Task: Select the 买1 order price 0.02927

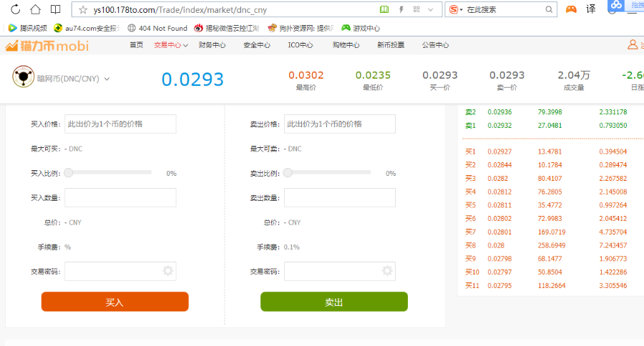Action: coord(499,152)
